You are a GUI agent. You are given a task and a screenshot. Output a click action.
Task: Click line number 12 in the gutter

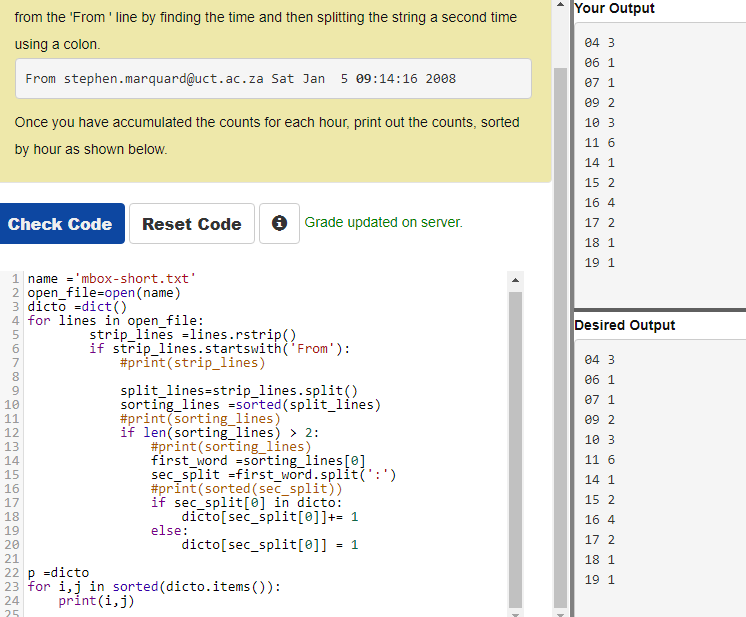point(12,432)
